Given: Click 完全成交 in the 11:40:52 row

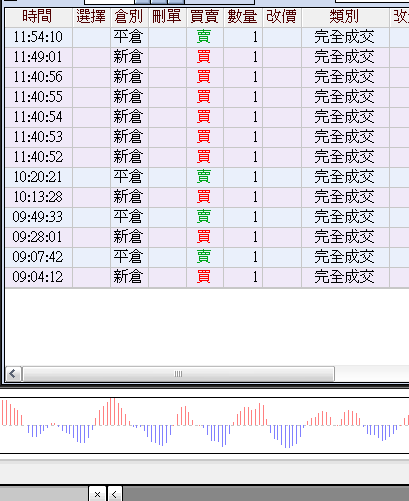Looking at the screenshot, I should [x=344, y=157].
